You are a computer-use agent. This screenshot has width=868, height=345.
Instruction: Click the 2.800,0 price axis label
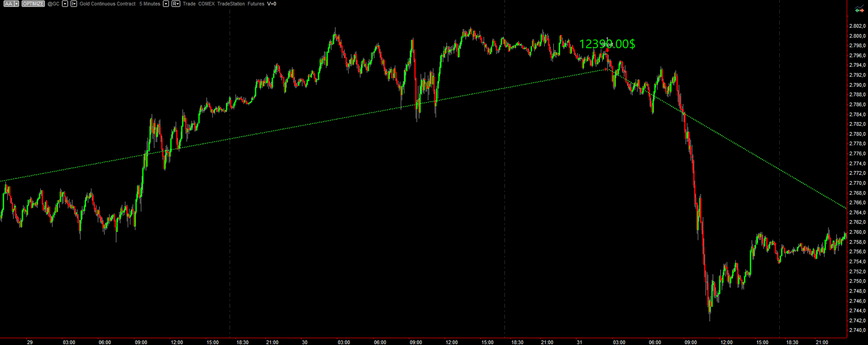coord(857,36)
